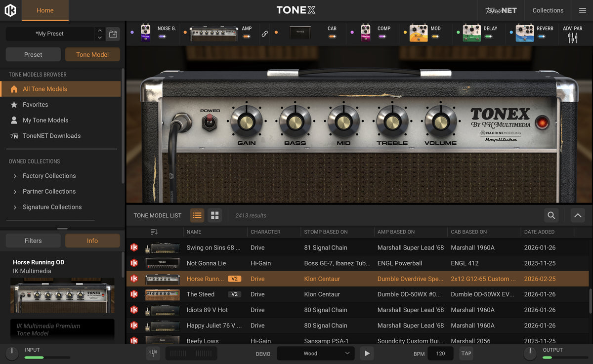Collapse the tone model list panel

[x=578, y=215]
